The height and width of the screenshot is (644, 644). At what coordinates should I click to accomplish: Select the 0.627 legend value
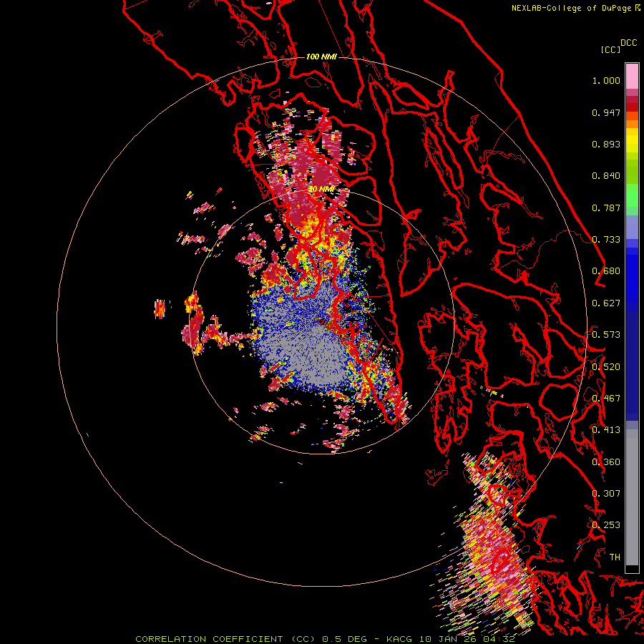(606, 303)
